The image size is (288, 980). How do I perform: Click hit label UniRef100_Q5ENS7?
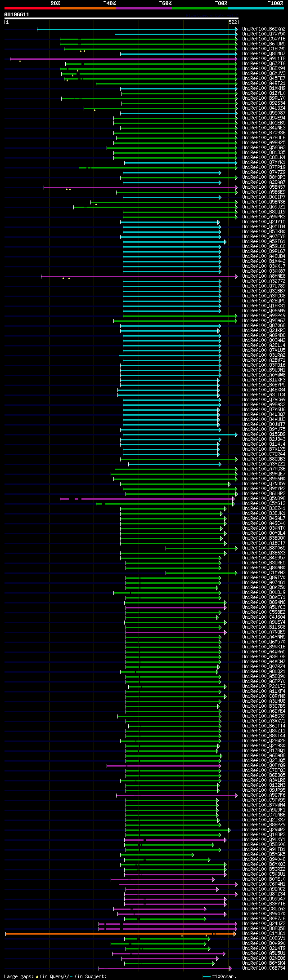click(264, 187)
